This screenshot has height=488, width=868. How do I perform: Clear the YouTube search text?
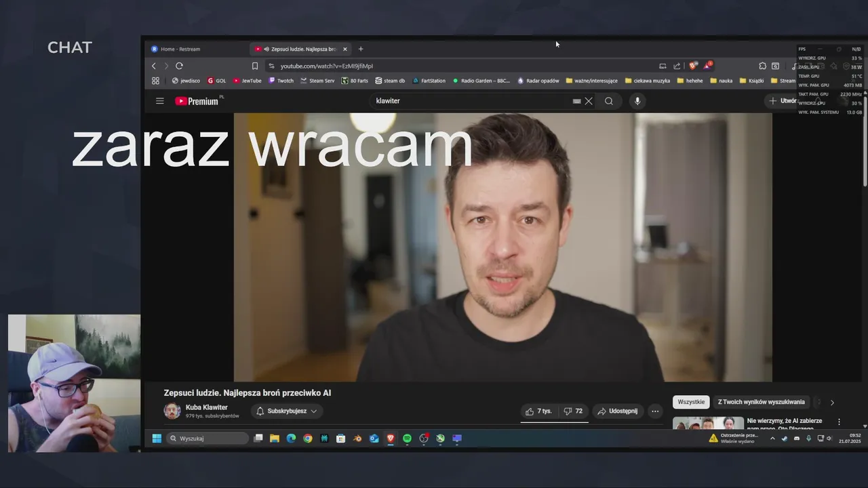pyautogui.click(x=589, y=101)
